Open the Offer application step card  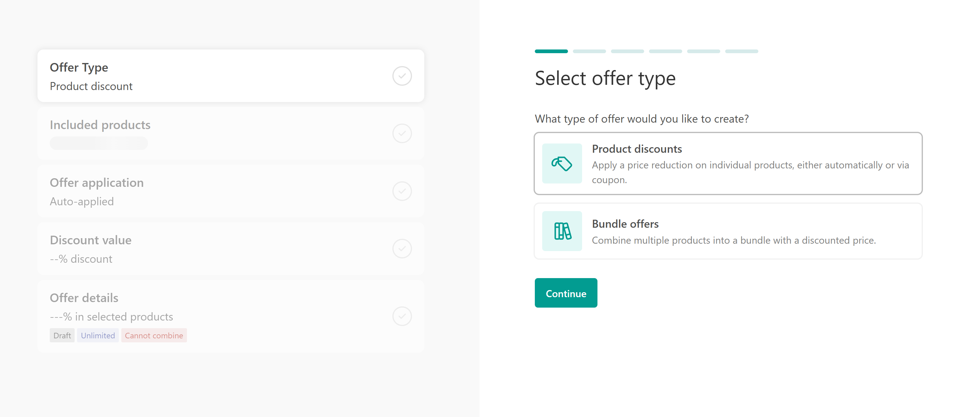pos(213,191)
